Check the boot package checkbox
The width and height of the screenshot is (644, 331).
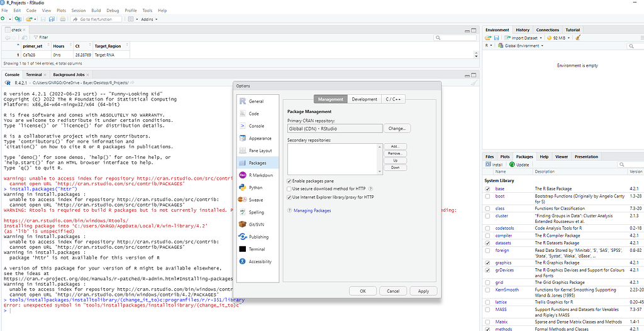(487, 197)
